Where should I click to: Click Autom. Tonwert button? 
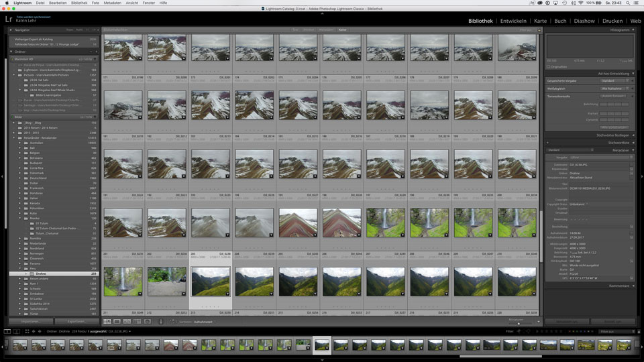pos(614,96)
